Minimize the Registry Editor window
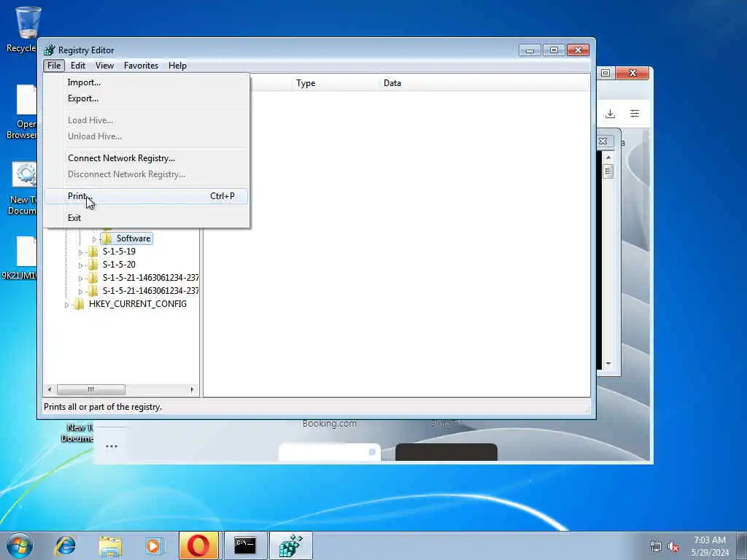747x560 pixels. [530, 50]
